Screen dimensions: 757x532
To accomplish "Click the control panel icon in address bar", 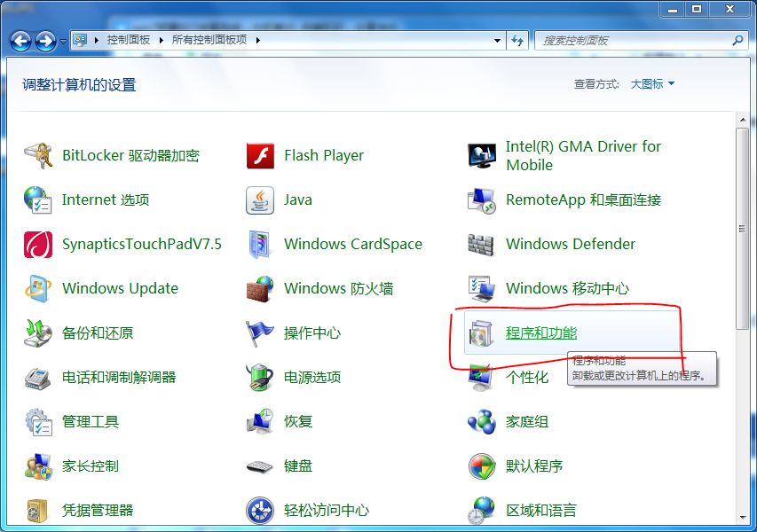I will (80, 40).
